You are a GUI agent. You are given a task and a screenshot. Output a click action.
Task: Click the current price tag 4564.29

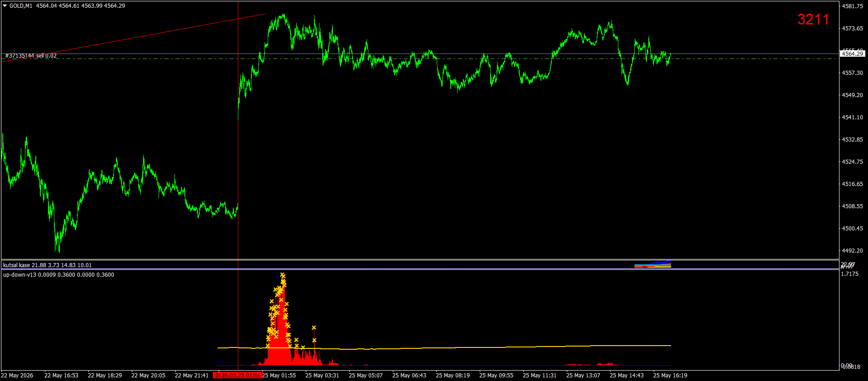click(x=852, y=54)
